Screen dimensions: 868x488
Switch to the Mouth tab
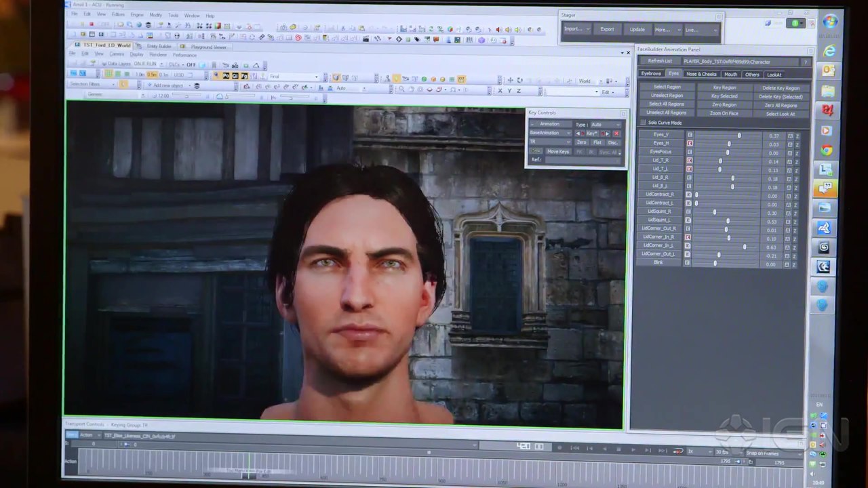click(x=730, y=75)
